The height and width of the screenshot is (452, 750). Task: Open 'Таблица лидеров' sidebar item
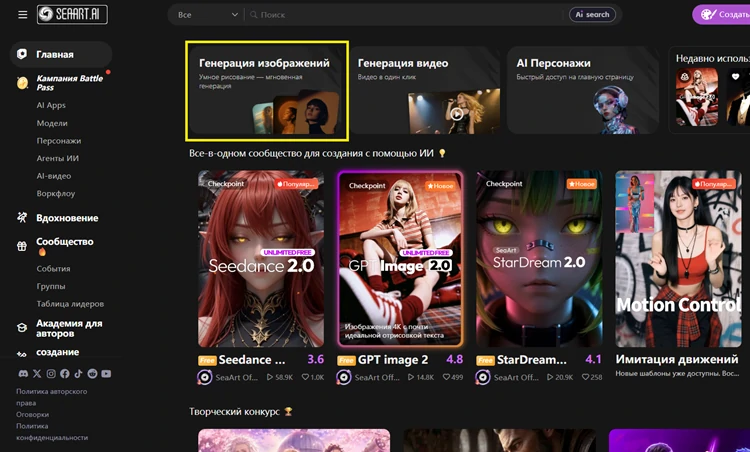pyautogui.click(x=70, y=304)
